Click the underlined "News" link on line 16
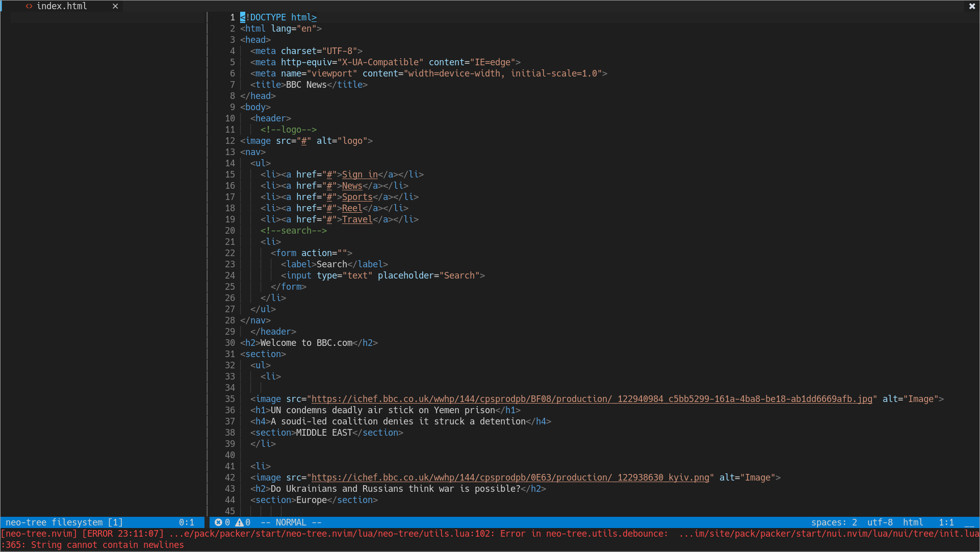This screenshot has width=980, height=552. coord(351,186)
